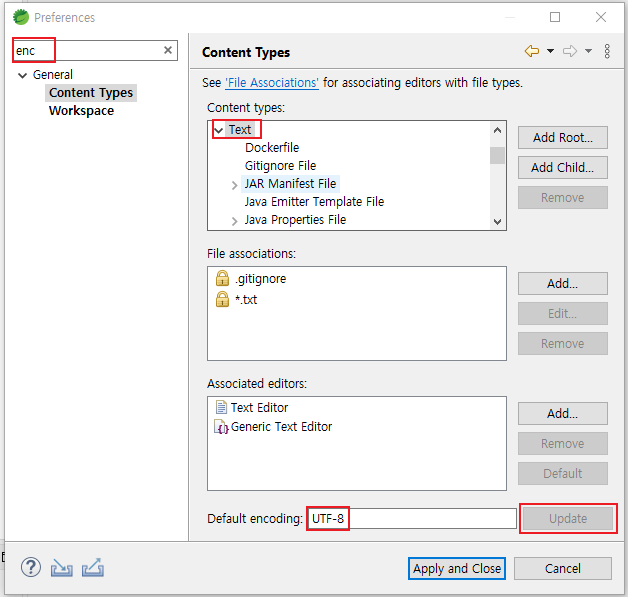Screen dimensions: 628x597
Task: Click the filter text field containing enc
Action: 95,50
